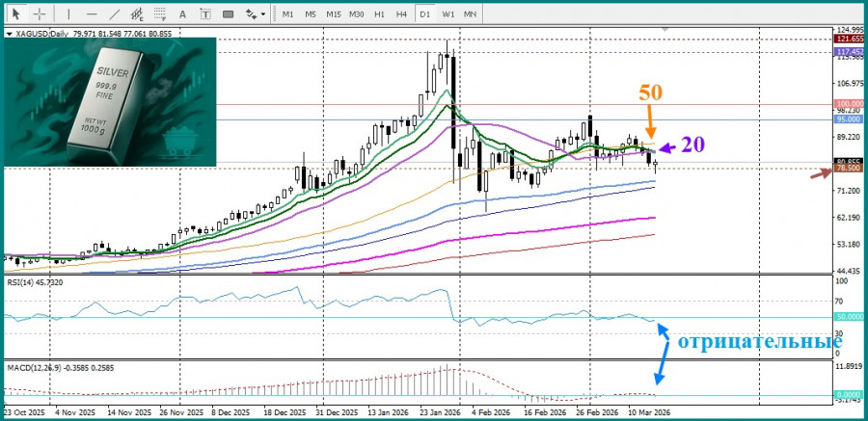Choose the Text (A) tool

(182, 13)
